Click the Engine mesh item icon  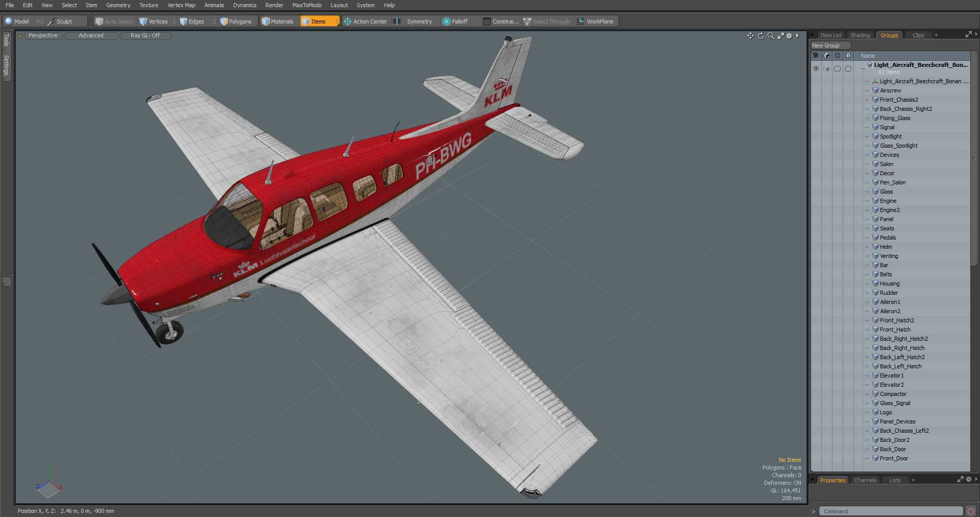[875, 201]
